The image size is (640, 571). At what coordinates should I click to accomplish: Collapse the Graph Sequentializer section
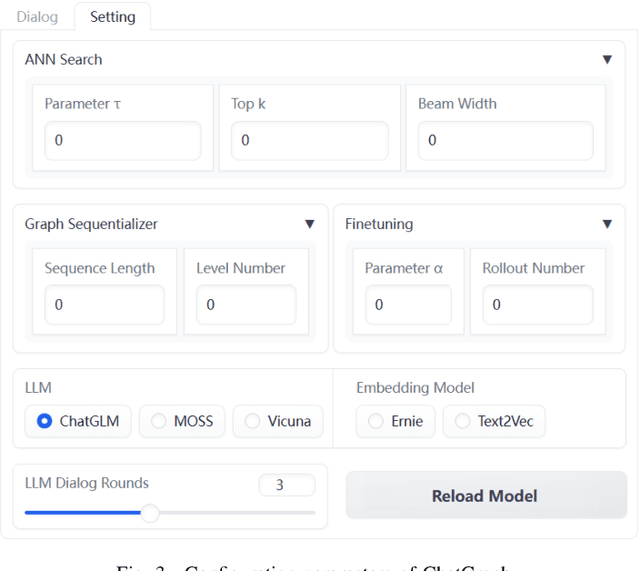coord(309,225)
